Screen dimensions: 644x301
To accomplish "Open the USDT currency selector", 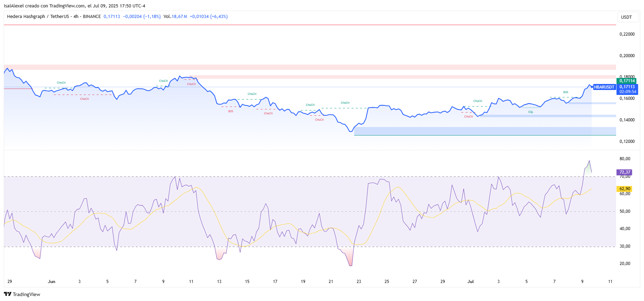I will pyautogui.click(x=626, y=17).
